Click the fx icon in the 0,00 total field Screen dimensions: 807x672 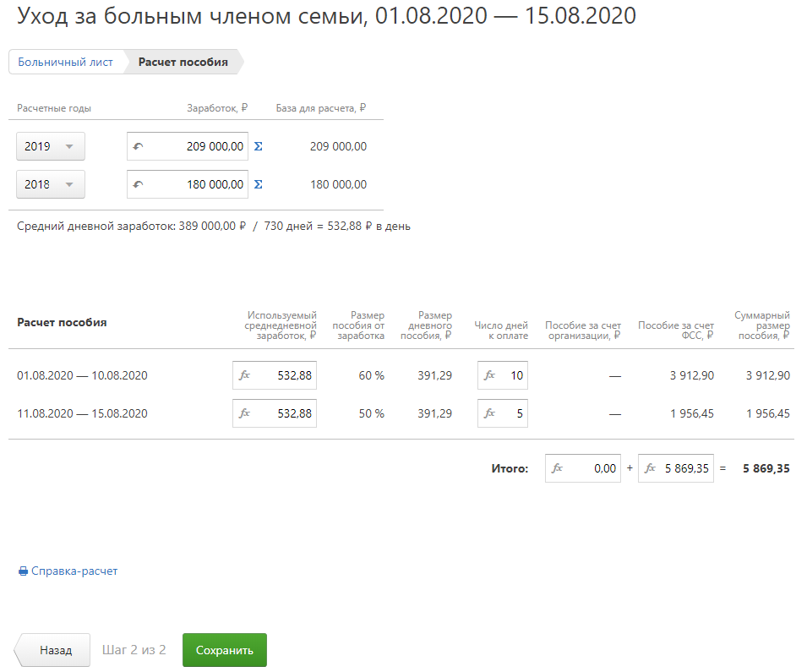[x=557, y=468]
